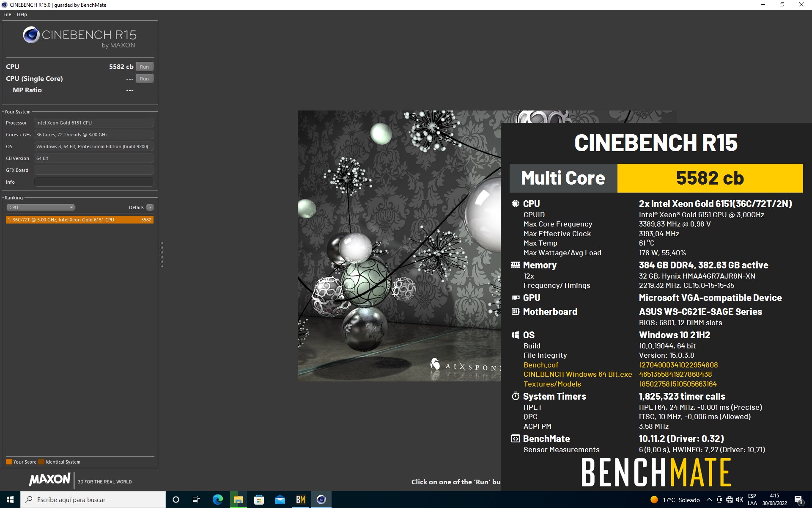812x508 pixels.
Task: Click the Your Score legend swatch
Action: 9,462
